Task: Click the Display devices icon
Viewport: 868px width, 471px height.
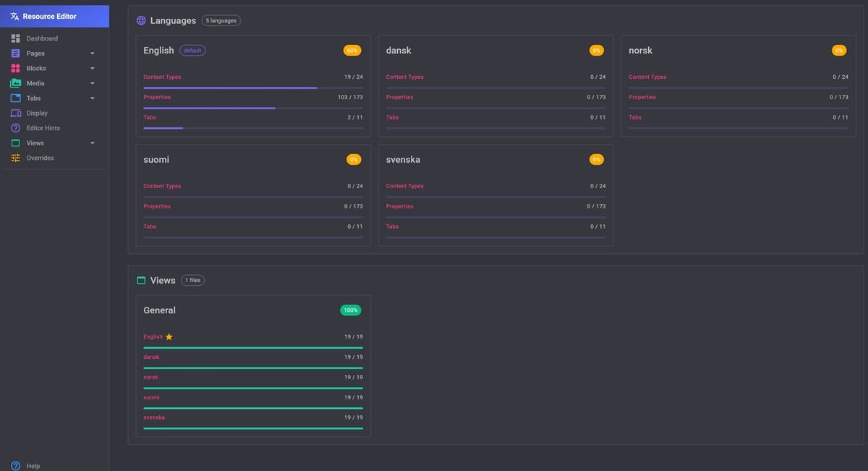Action: (x=15, y=114)
